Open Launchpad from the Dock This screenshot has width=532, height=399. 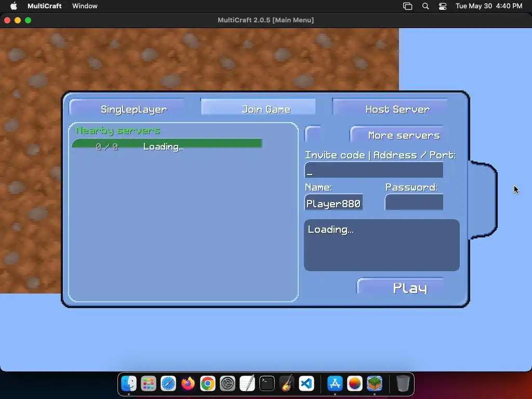click(x=149, y=384)
